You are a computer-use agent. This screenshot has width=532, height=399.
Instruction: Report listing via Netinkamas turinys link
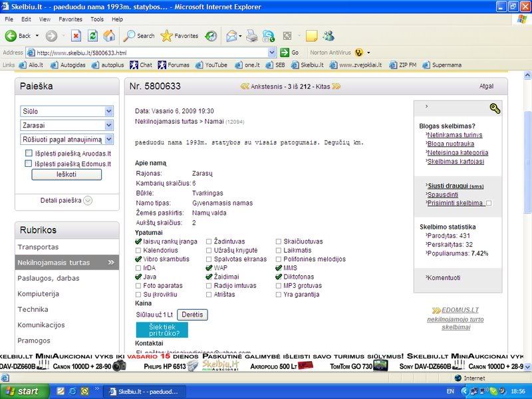[455, 135]
